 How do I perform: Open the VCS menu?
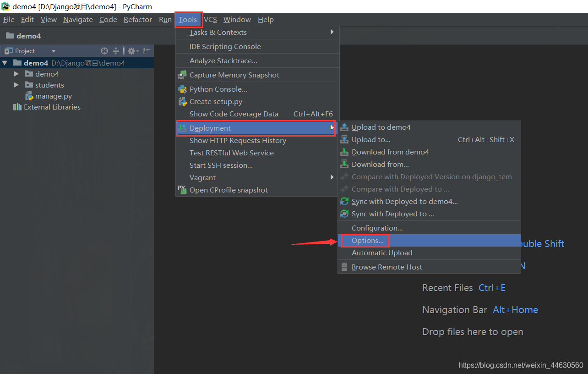click(210, 19)
